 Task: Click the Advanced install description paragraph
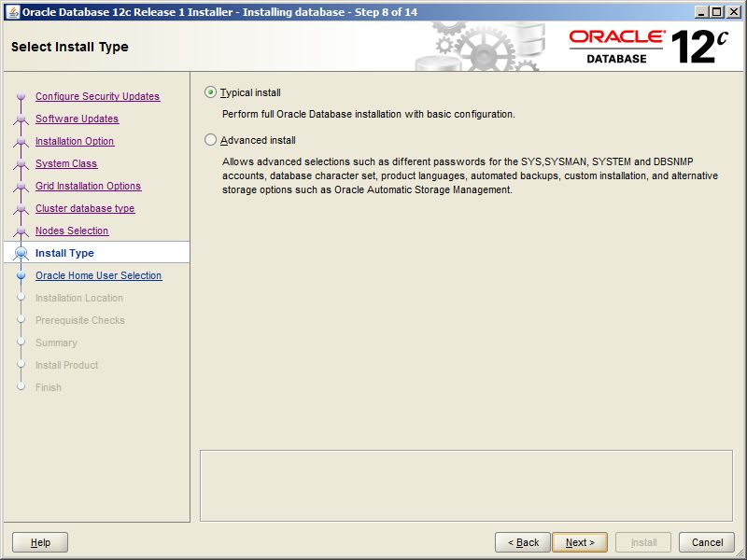pos(470,175)
